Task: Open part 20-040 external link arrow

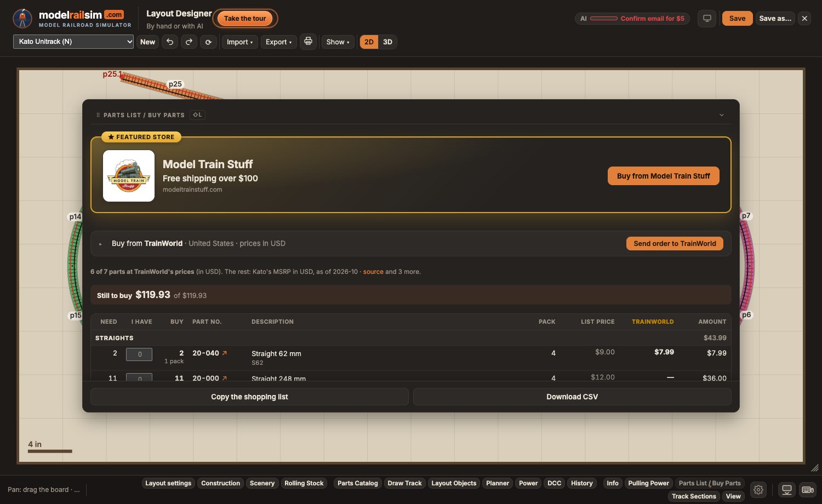Action: click(224, 353)
